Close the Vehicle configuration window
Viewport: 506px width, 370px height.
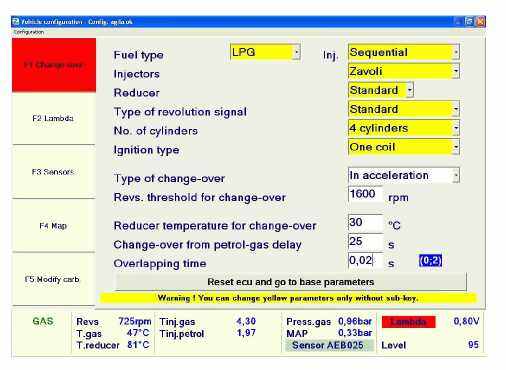[480, 22]
